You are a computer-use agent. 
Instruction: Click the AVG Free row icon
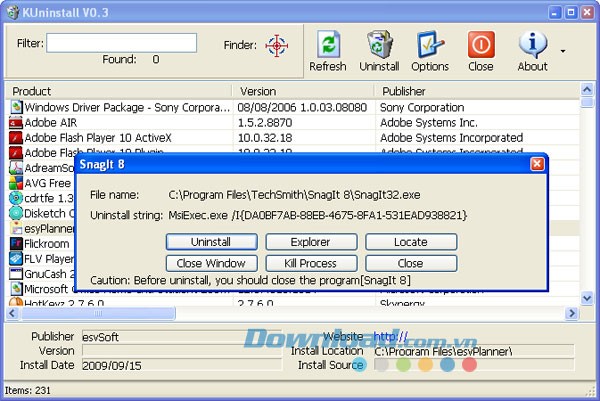[x=16, y=183]
